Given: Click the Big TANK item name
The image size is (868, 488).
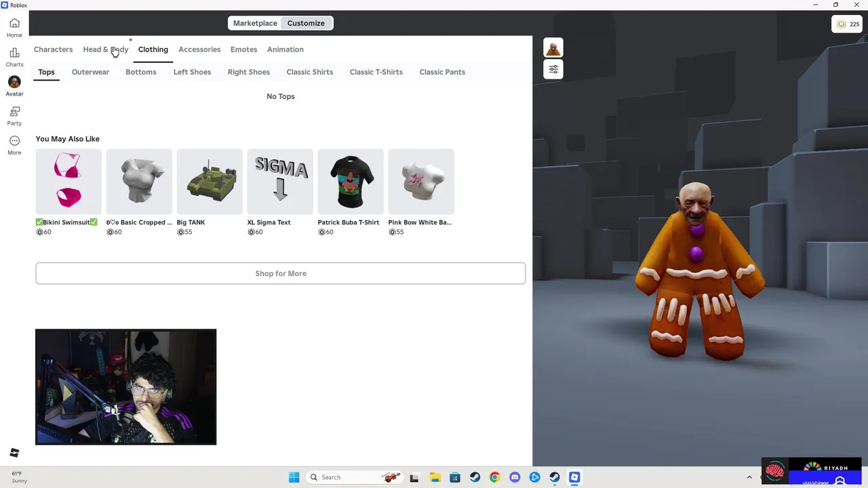Looking at the screenshot, I should 191,222.
